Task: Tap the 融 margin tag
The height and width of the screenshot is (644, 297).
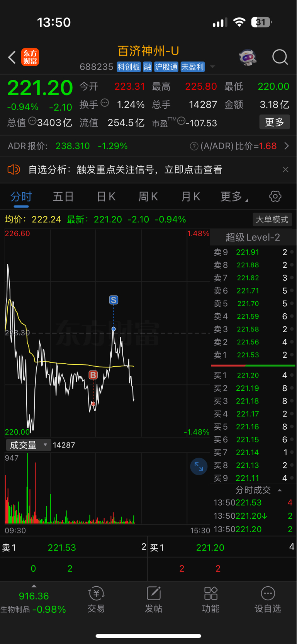Action: coord(148,67)
